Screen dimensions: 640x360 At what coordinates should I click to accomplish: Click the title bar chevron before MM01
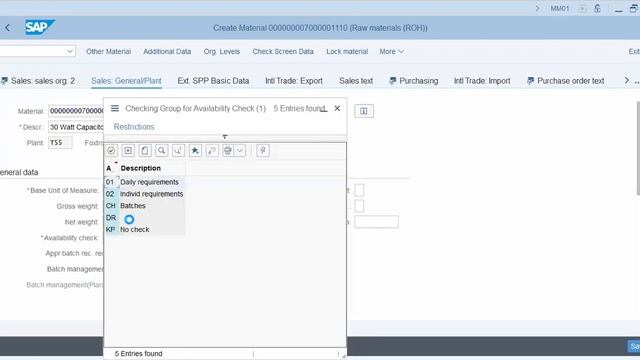(x=538, y=9)
